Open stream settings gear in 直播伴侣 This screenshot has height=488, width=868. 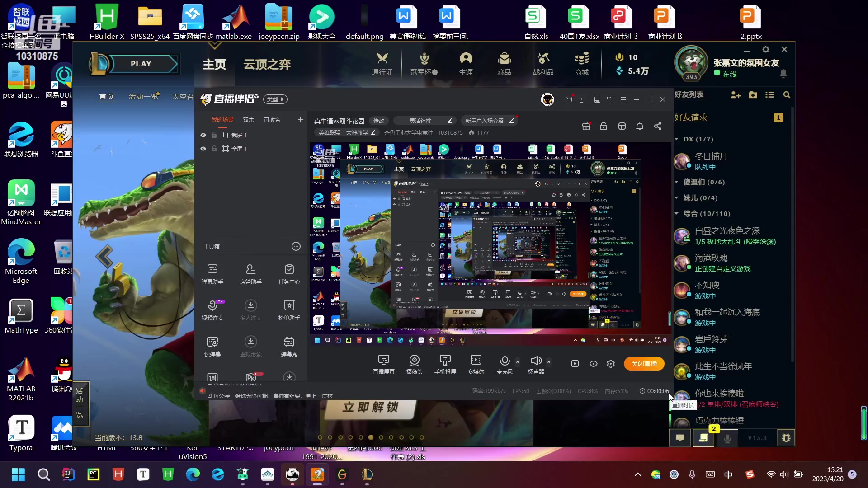(x=611, y=364)
